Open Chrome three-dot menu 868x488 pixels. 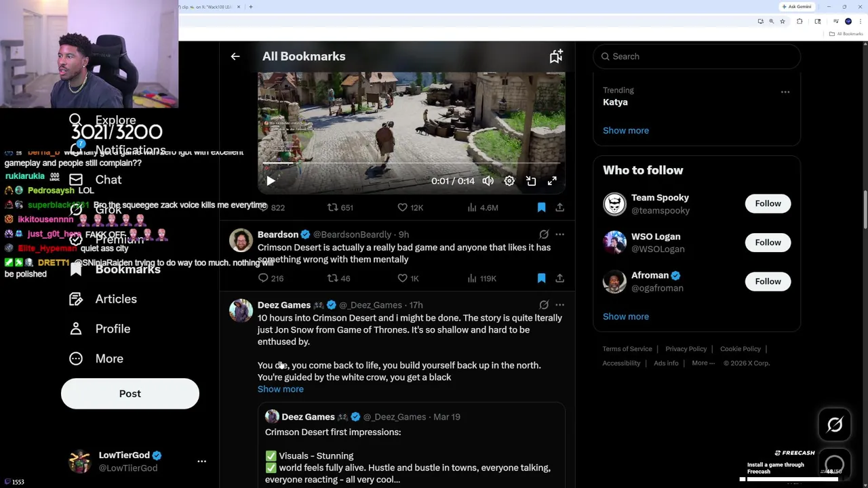[x=860, y=21]
